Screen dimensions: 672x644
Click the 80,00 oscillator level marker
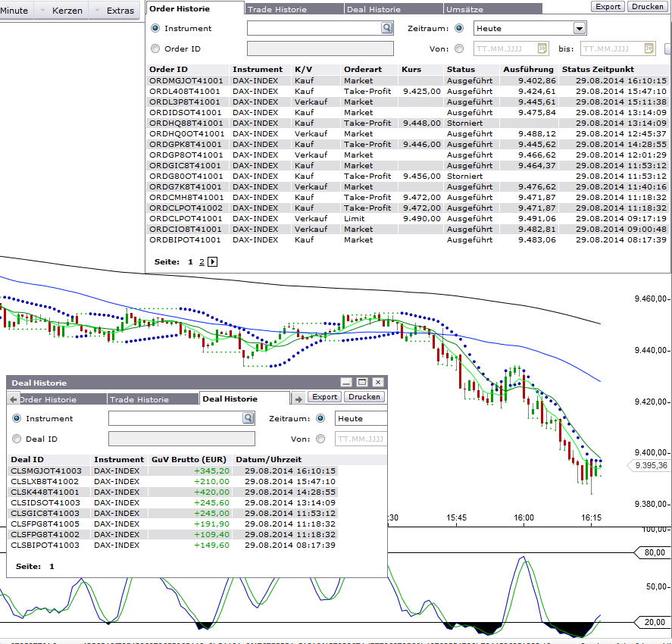pos(655,553)
